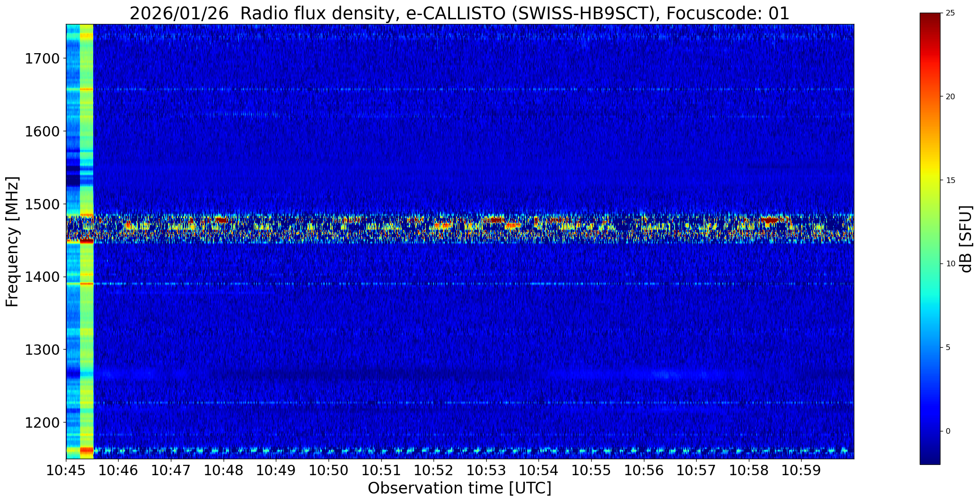Viewport: 980px width, 502px height.
Task: Click the 25 value on the colorbar scale
Action: 950,13
